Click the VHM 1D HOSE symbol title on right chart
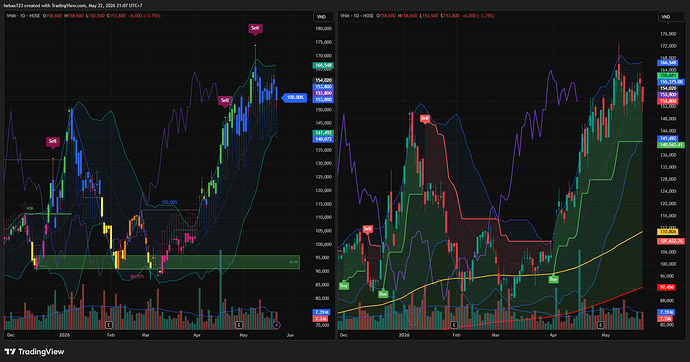This screenshot has width=690, height=362. pyautogui.click(x=357, y=16)
